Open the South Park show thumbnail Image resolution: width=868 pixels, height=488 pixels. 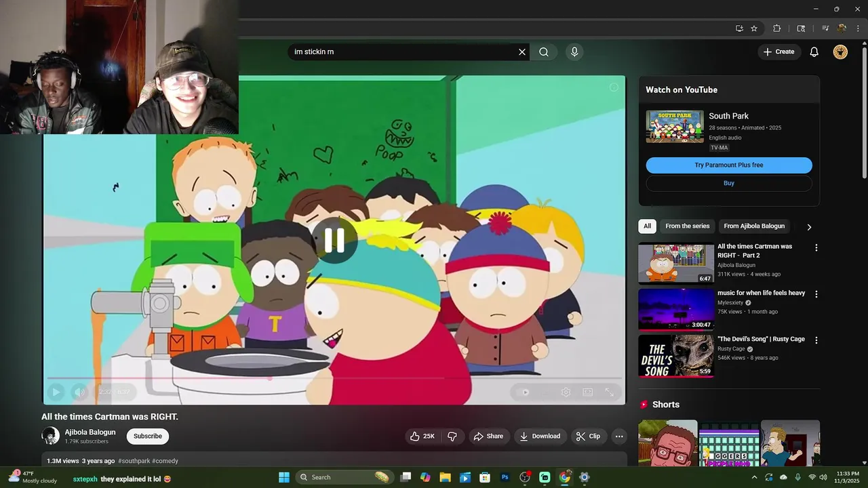(x=675, y=127)
